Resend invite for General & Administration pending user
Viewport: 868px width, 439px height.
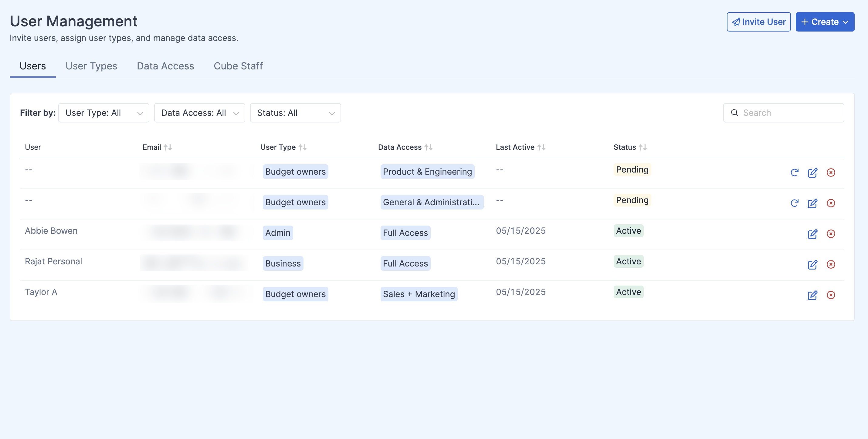click(794, 203)
